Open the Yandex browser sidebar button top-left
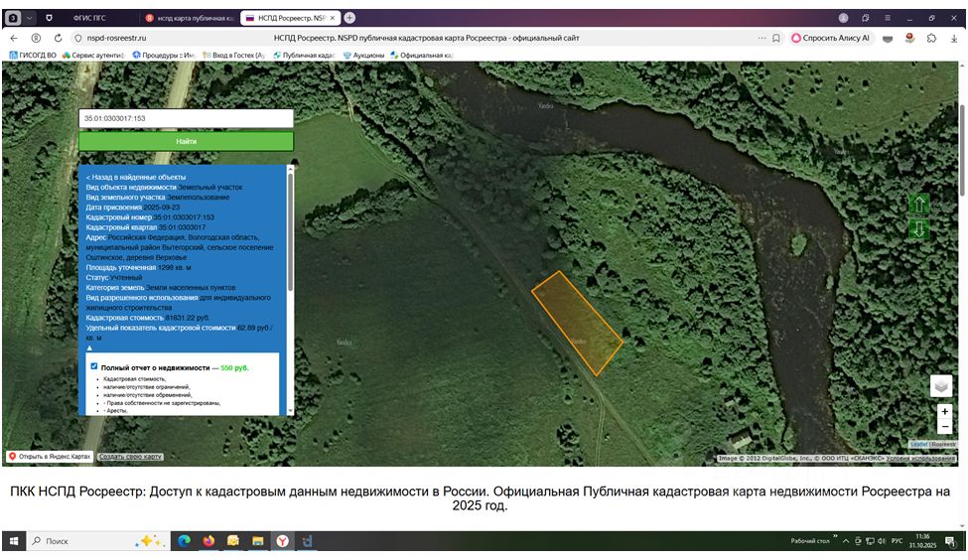Viewport: 968px width, 560px height. tap(14, 18)
